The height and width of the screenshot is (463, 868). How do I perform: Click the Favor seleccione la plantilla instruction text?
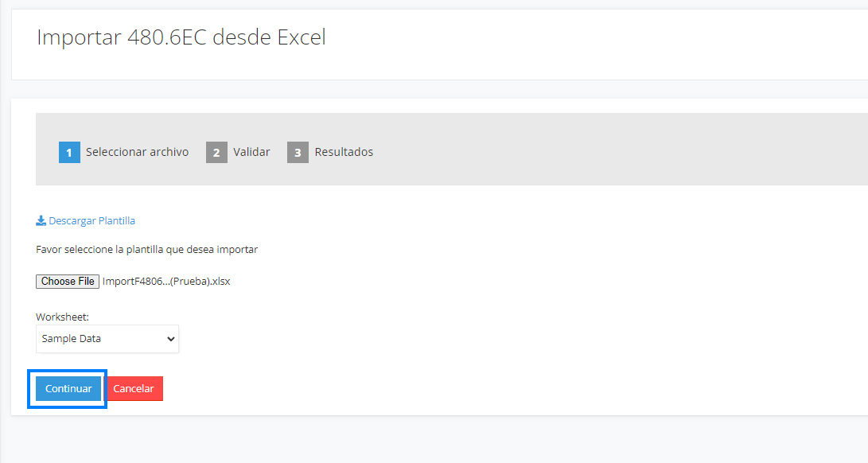(146, 250)
